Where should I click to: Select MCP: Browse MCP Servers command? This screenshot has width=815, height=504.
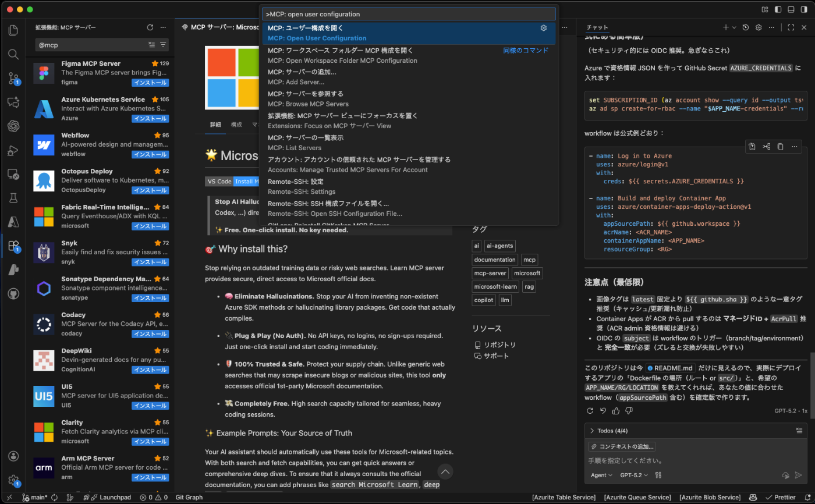pos(409,99)
